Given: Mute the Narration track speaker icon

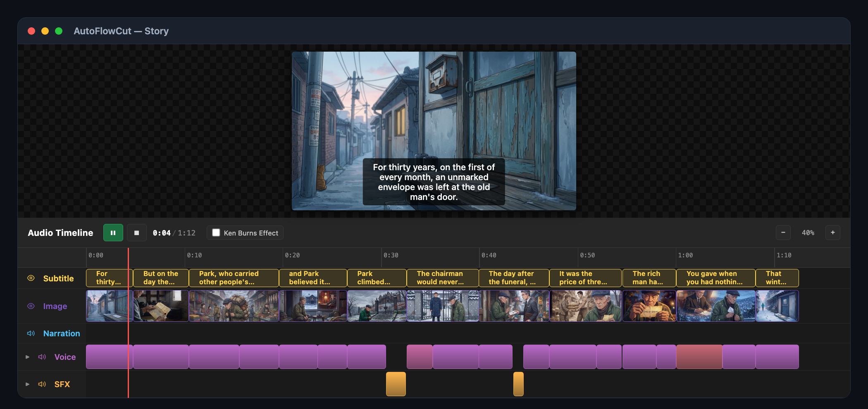Looking at the screenshot, I should [31, 333].
